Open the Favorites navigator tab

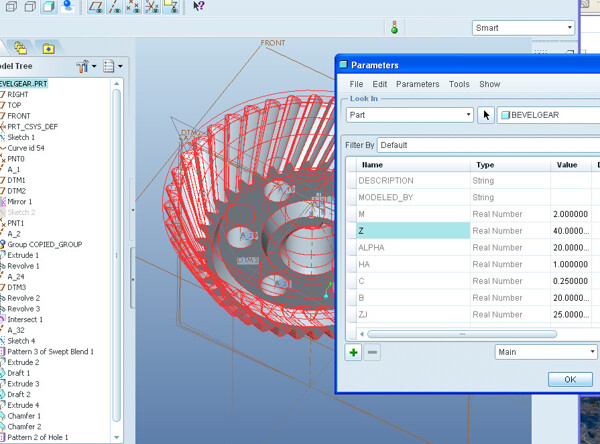48,48
